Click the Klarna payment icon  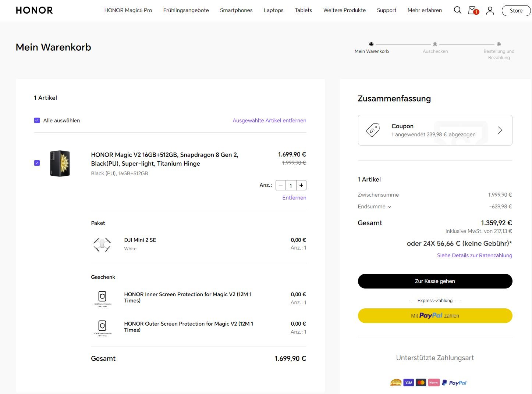click(434, 383)
